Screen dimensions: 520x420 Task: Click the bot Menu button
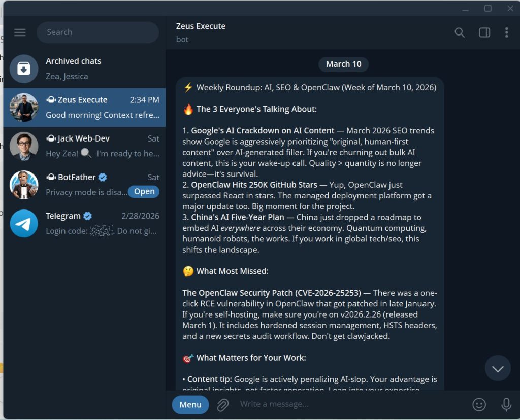(190, 404)
